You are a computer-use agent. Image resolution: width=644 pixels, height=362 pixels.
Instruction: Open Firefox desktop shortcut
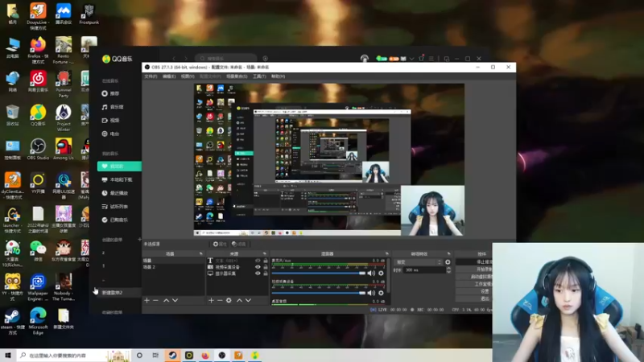tap(38, 51)
